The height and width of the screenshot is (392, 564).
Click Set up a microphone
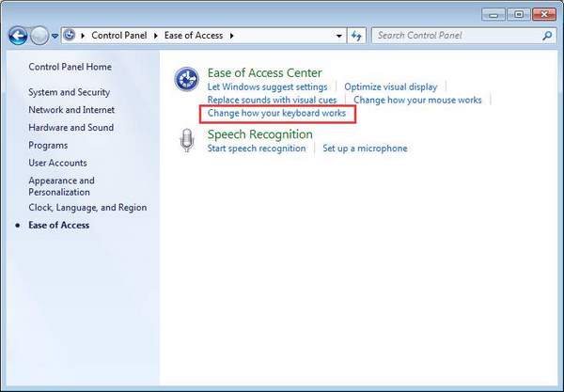pyautogui.click(x=365, y=149)
